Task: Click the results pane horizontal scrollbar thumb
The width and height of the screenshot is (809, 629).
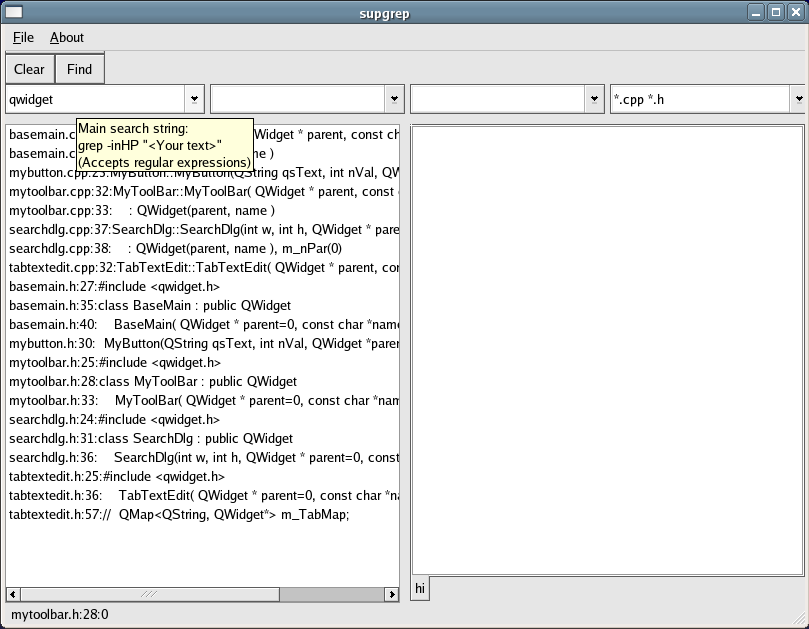Action: click(x=149, y=594)
